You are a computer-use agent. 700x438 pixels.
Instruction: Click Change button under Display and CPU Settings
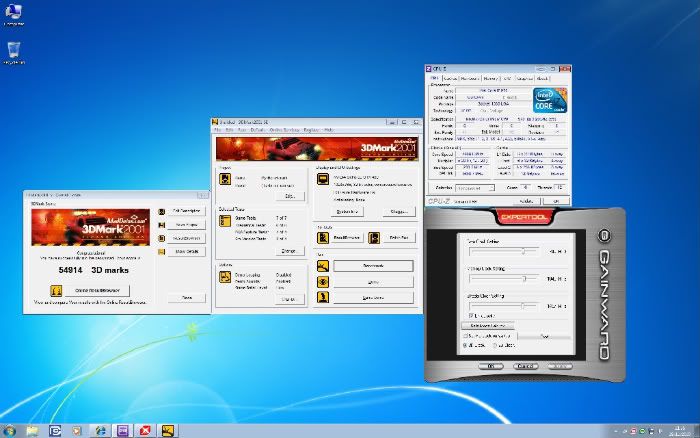tap(399, 212)
